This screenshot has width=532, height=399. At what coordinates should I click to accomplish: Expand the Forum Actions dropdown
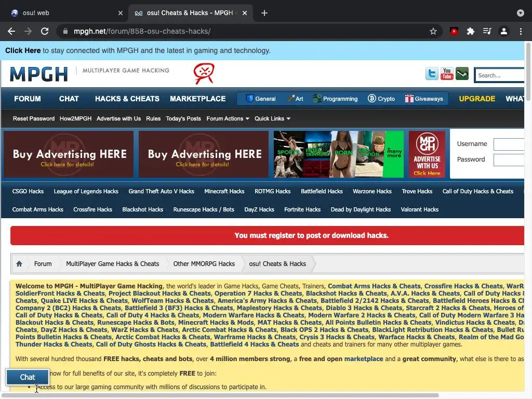pos(228,118)
